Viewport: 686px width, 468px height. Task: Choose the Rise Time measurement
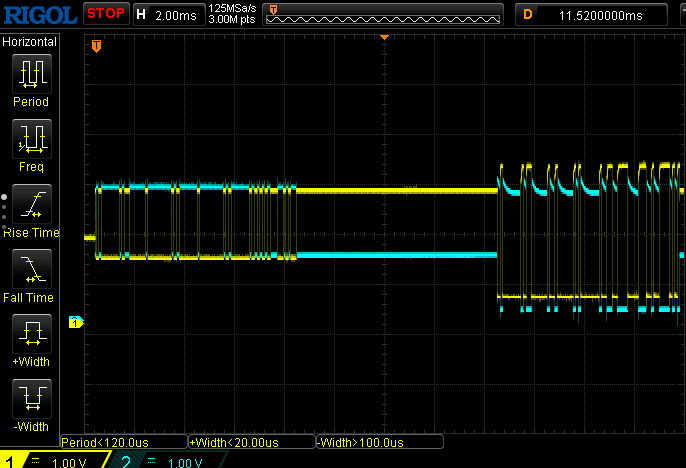coord(30,203)
